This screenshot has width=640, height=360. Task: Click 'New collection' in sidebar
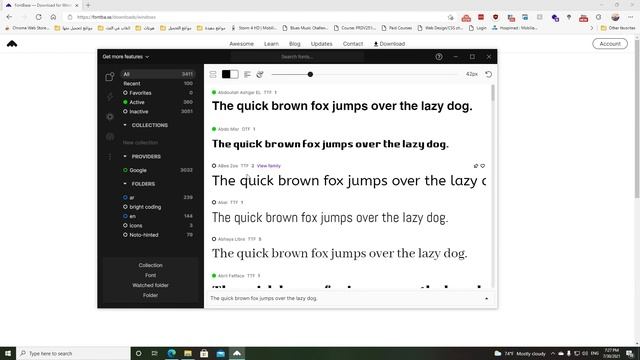[x=140, y=143]
